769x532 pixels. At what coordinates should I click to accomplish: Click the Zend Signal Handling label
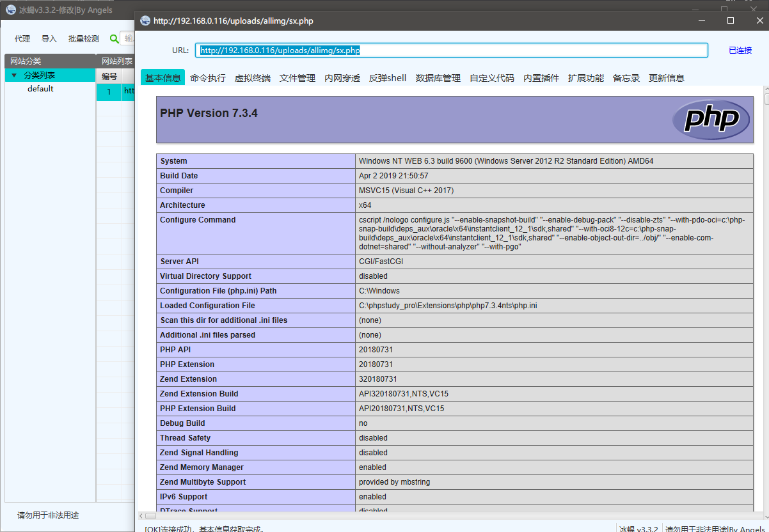[x=199, y=453]
